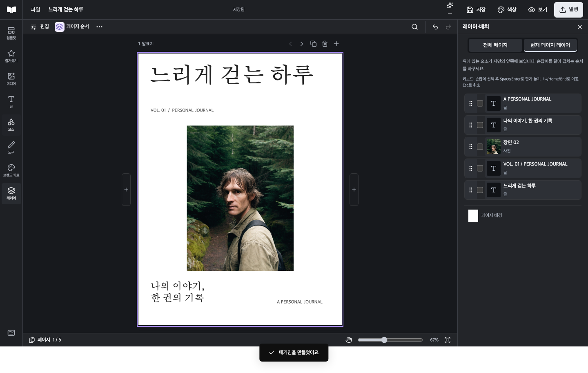Check the 'VOL. 01 / PERSONAL JOURNAL' layer checkbox
Screen dimensions: 588x373
[480, 168]
